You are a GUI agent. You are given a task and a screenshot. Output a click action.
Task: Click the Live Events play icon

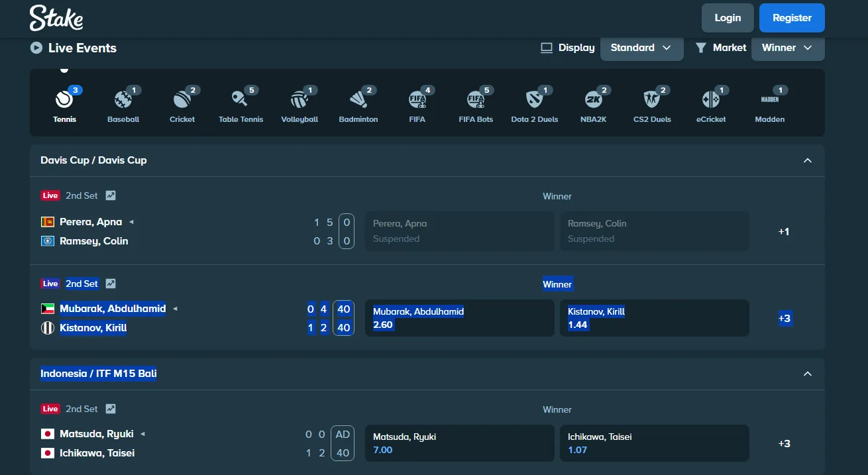(36, 48)
